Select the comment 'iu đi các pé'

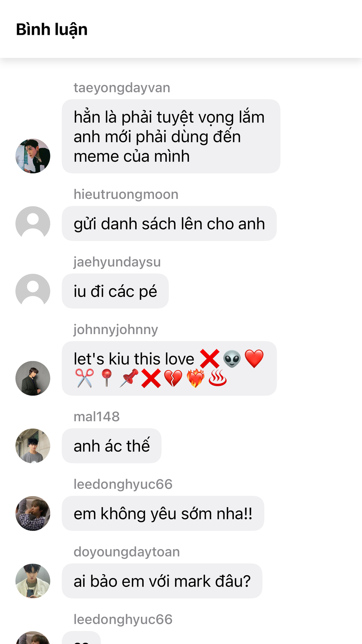115,291
